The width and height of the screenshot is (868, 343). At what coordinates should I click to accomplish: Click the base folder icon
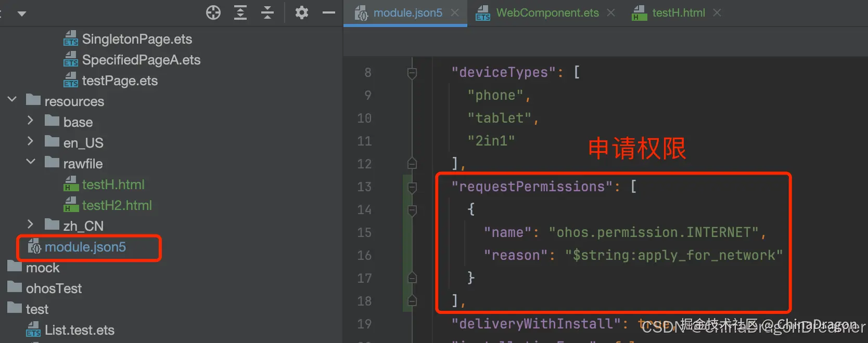(x=52, y=120)
